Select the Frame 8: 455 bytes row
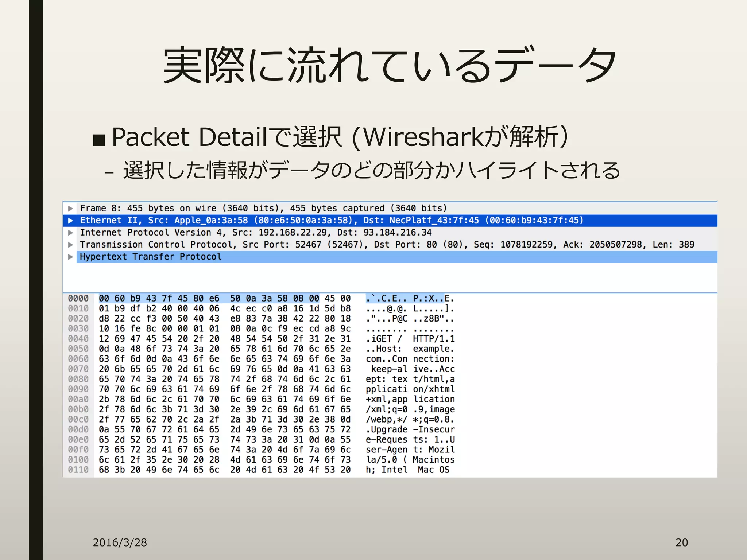Image resolution: width=747 pixels, height=560 pixels. coord(390,209)
